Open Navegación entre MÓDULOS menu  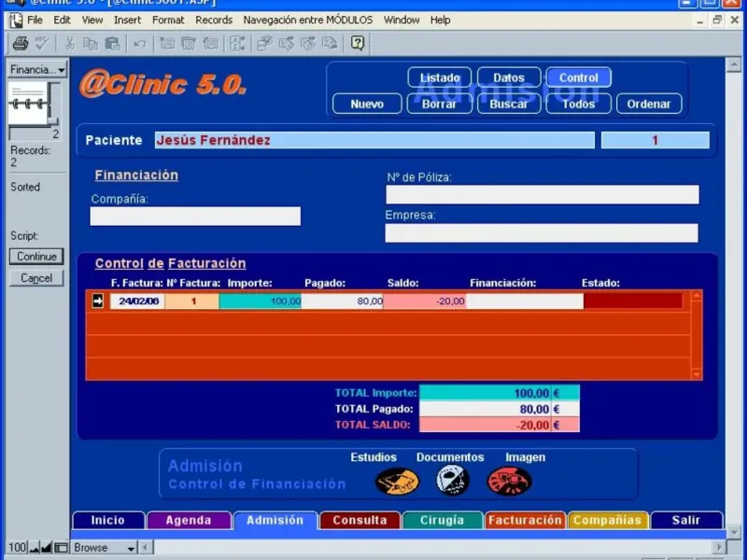tap(308, 20)
